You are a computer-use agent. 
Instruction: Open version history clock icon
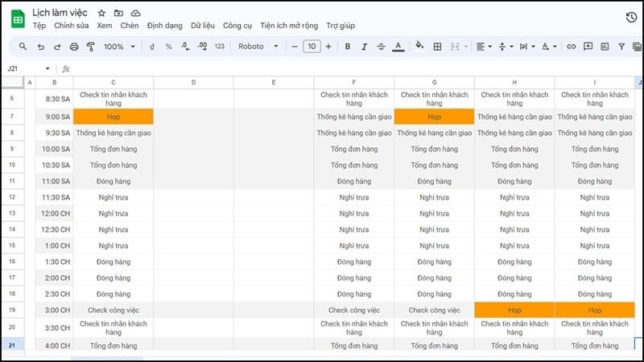coord(631,18)
